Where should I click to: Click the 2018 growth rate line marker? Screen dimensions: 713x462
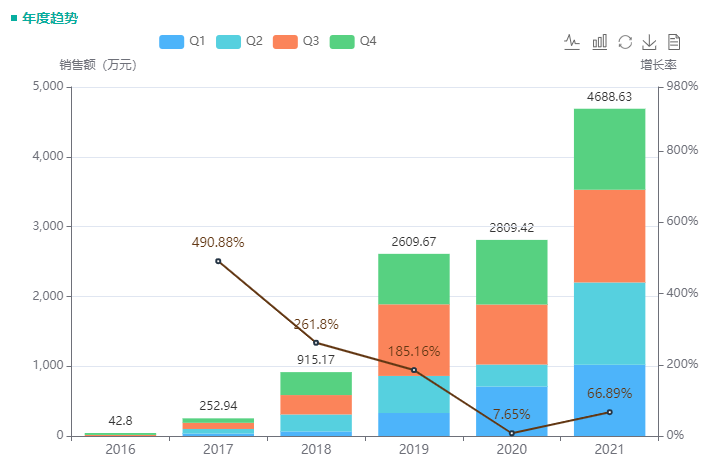tap(316, 343)
